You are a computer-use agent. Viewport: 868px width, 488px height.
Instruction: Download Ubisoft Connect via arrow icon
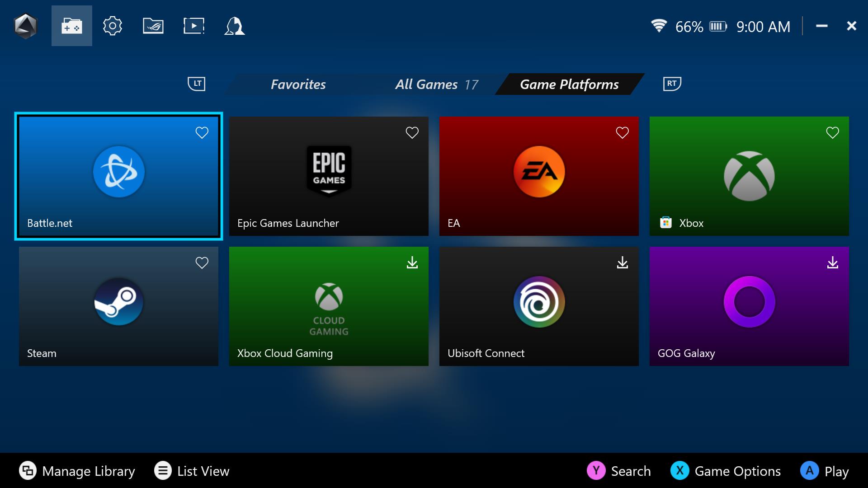622,263
